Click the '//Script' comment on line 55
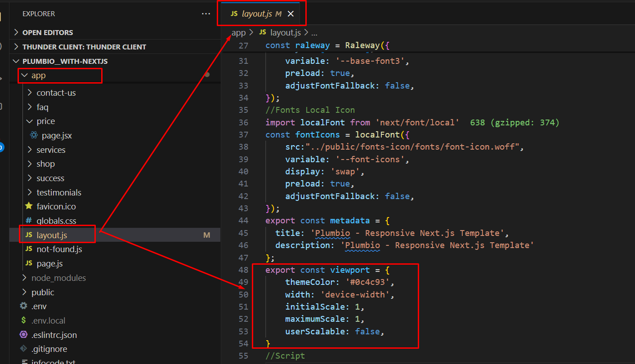Viewport: 635px width, 364px height. click(285, 356)
